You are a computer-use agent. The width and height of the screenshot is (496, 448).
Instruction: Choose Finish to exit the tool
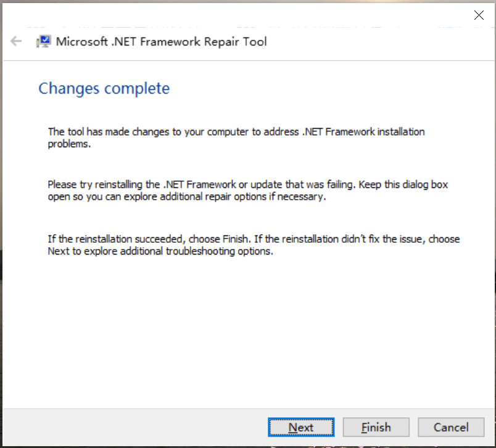pos(376,427)
